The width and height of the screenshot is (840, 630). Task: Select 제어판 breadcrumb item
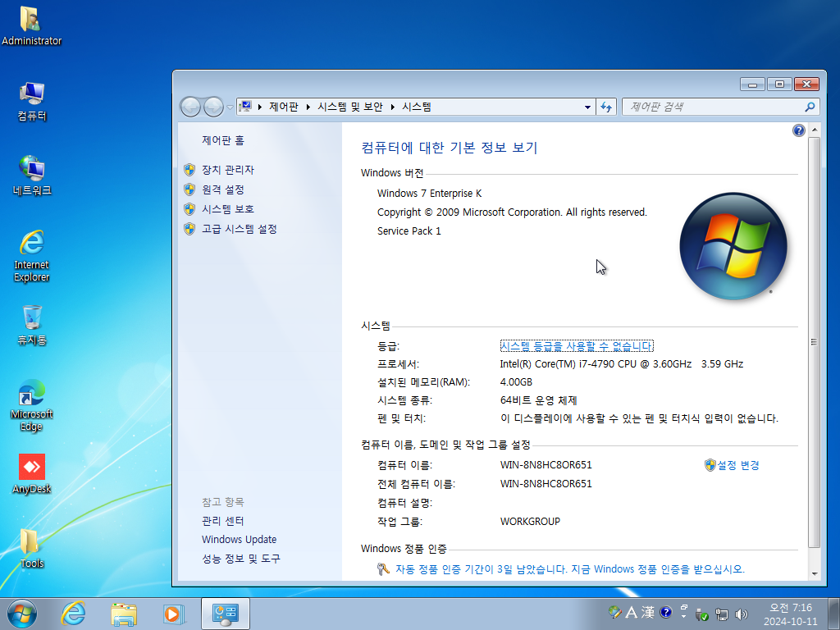(x=283, y=107)
